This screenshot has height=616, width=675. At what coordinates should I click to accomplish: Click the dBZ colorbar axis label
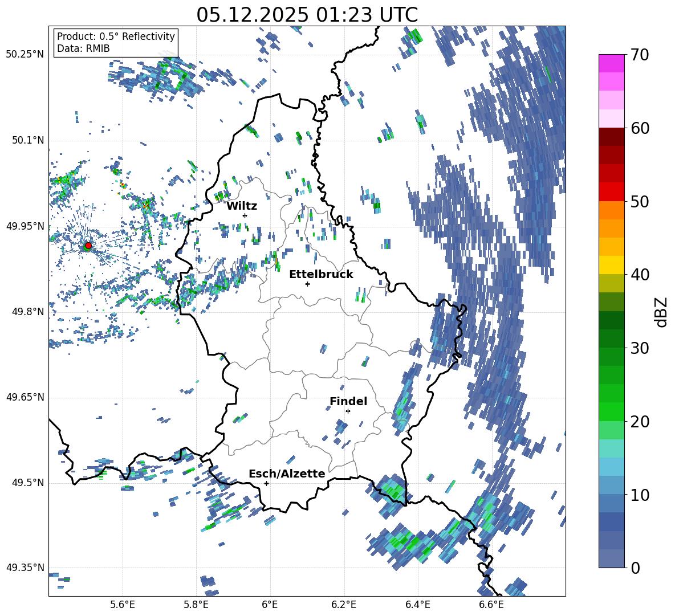coord(662,312)
